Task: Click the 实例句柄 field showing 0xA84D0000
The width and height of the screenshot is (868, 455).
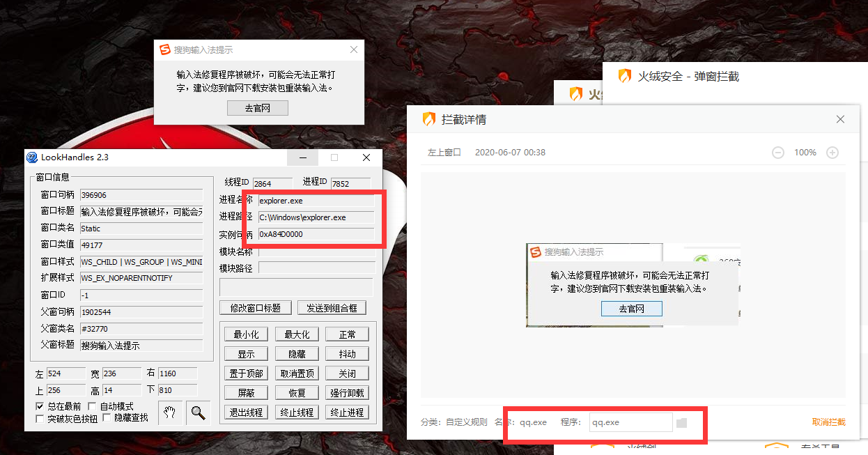Action: (316, 234)
